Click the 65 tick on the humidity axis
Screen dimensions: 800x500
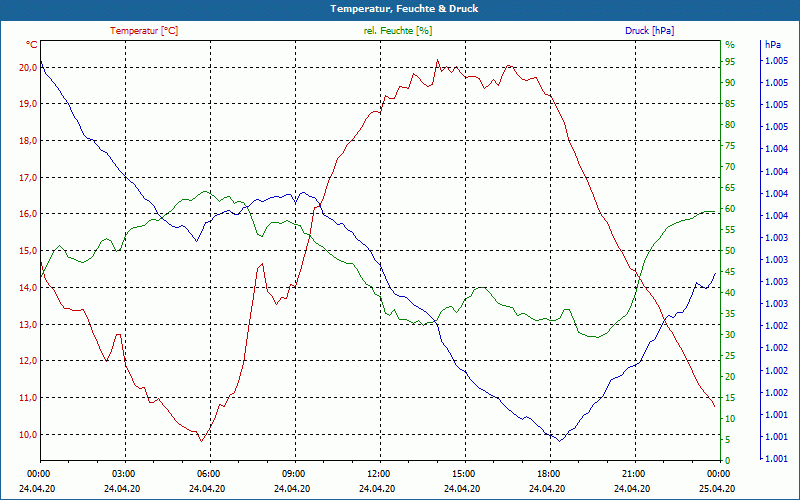click(x=730, y=188)
